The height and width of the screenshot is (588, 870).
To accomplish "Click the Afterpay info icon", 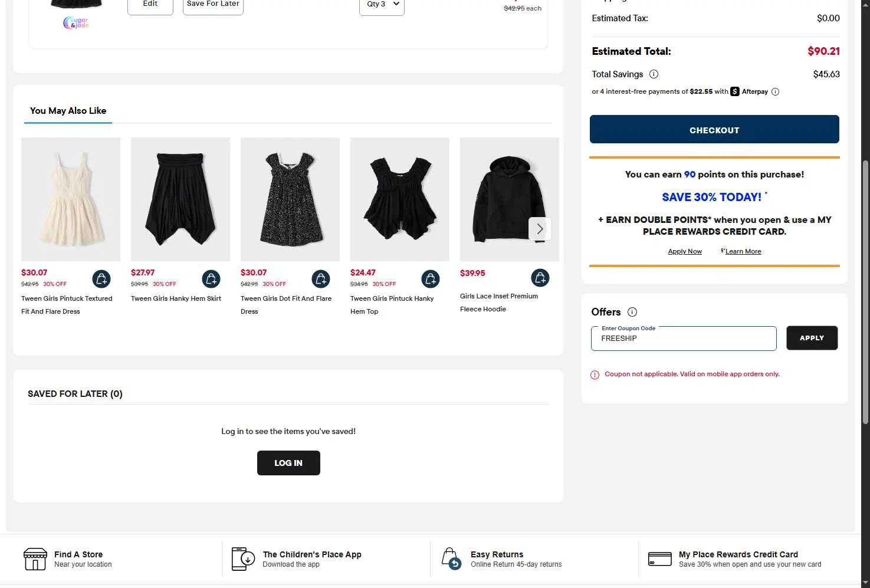I will click(x=775, y=91).
